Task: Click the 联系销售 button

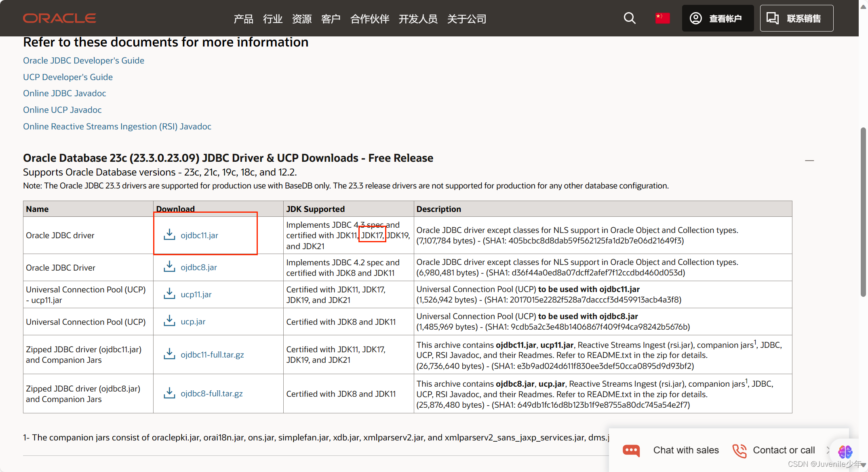Action: pos(796,18)
